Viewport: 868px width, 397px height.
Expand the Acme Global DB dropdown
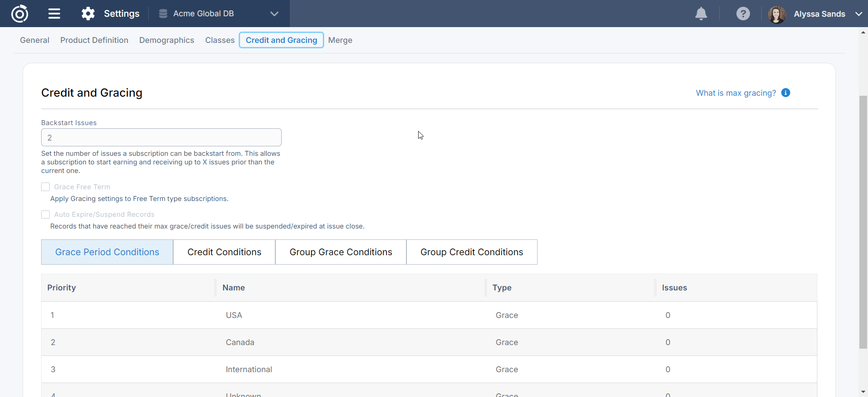tap(274, 14)
